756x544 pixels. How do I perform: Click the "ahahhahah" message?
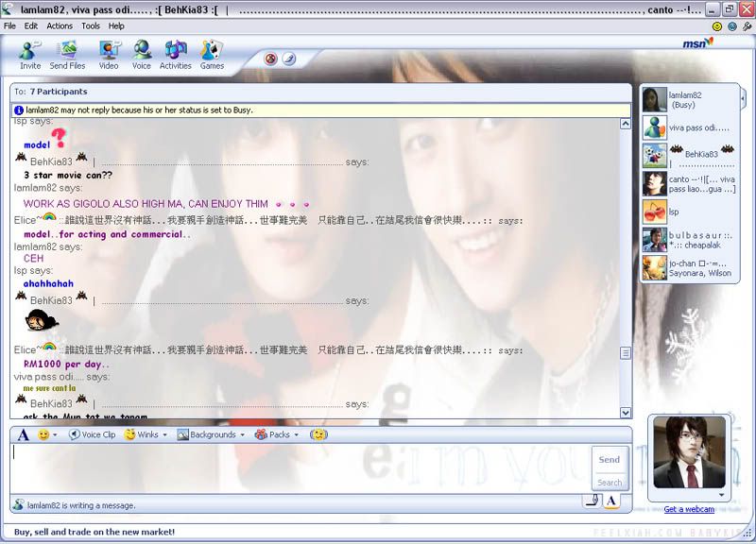click(x=49, y=283)
